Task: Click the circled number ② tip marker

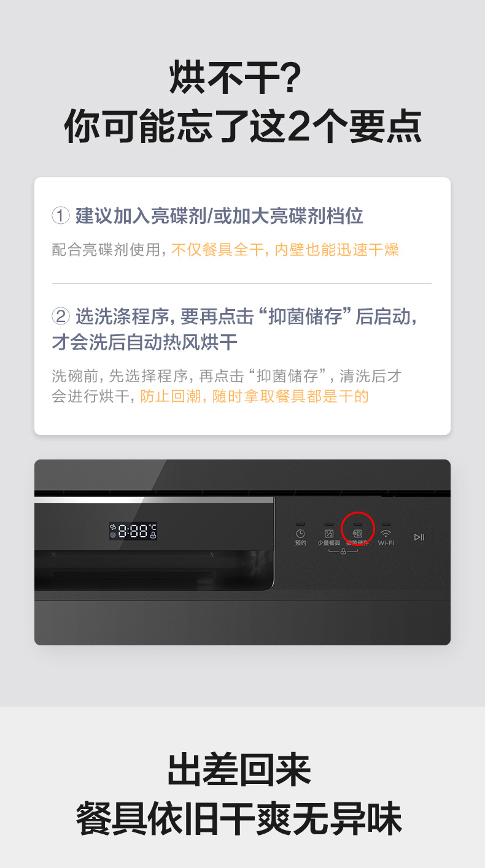Action: [60, 317]
